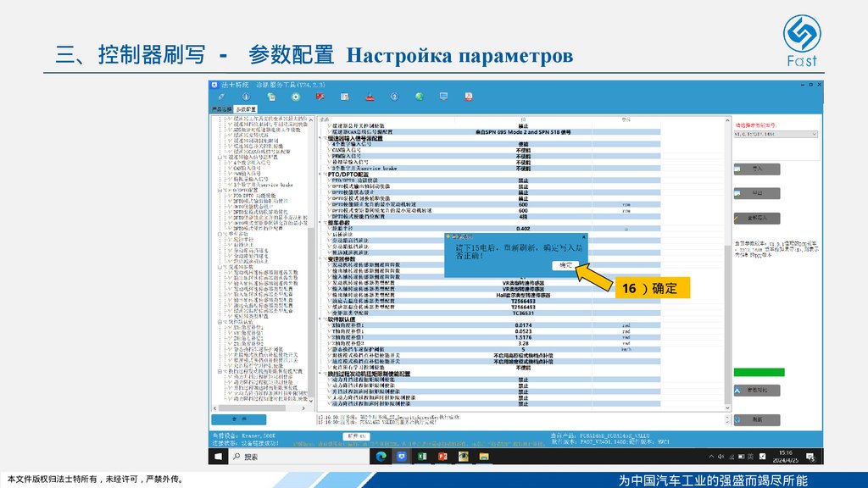This screenshot has width=868, height=488.
Task: Click the connect plug icon in toolbar
Action: [221, 97]
